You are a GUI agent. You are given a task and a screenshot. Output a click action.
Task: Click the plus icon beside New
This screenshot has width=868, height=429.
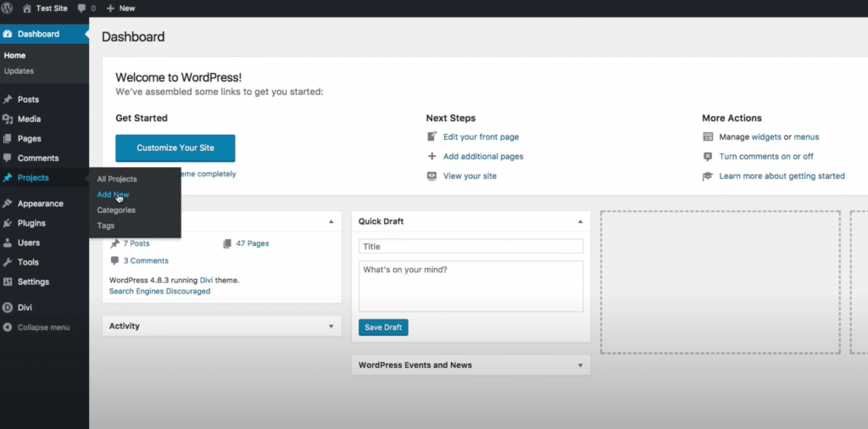pyautogui.click(x=110, y=8)
